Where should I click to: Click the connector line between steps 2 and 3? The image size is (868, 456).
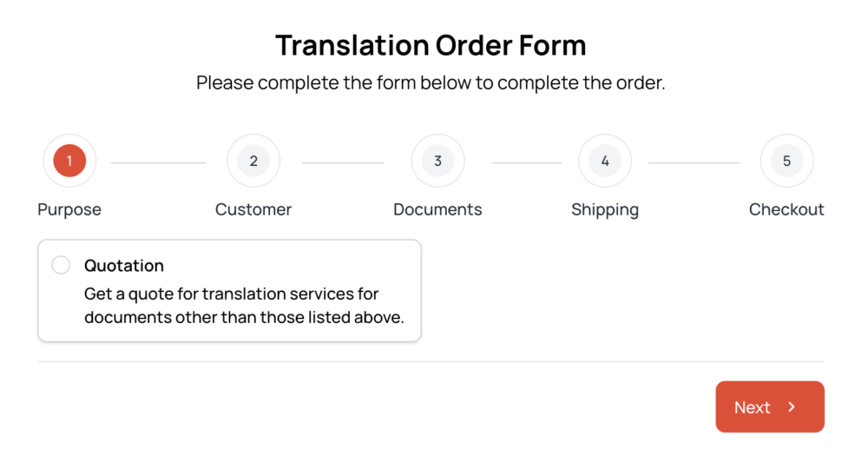click(x=343, y=162)
